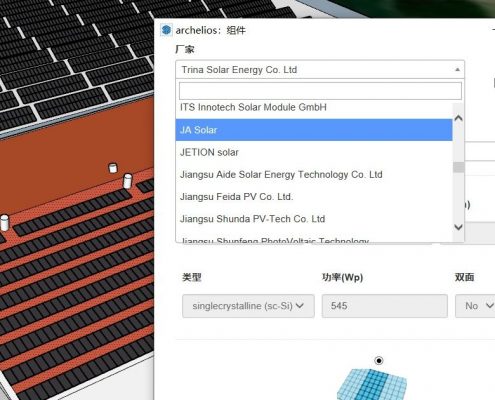Click the blue module layout preview image
495x400 pixels.
tap(372, 384)
